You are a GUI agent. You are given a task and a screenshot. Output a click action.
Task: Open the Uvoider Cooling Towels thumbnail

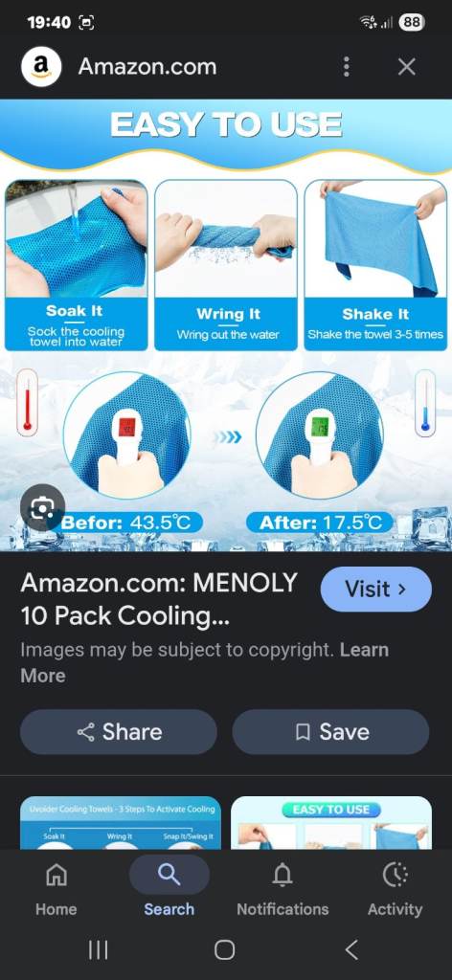[121, 822]
